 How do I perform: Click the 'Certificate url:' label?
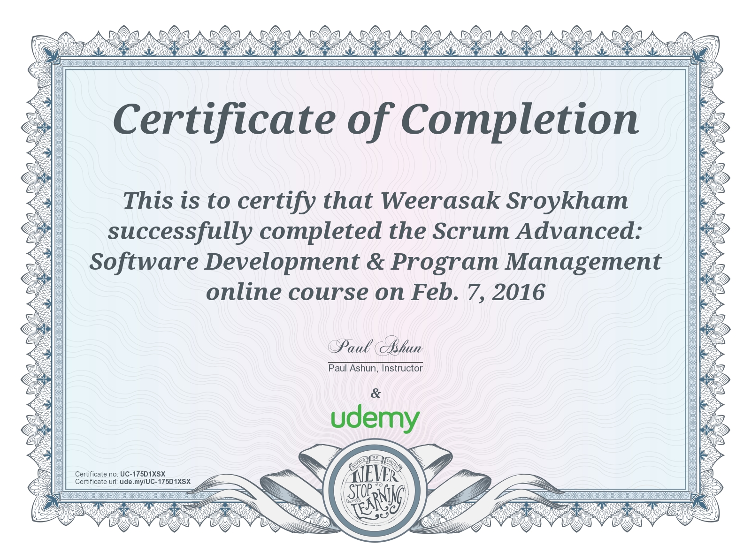point(97,482)
